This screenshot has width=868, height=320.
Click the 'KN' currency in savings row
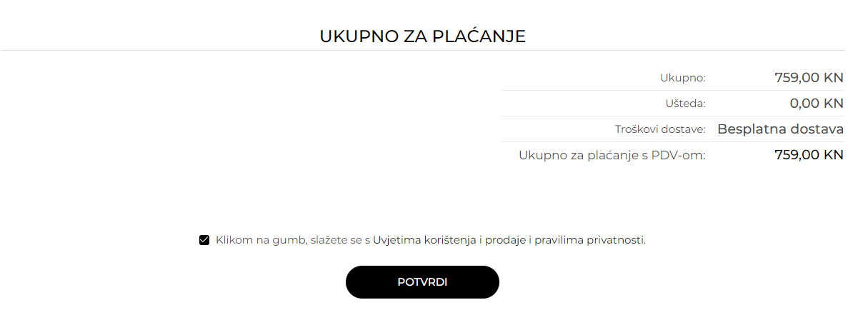tap(834, 103)
